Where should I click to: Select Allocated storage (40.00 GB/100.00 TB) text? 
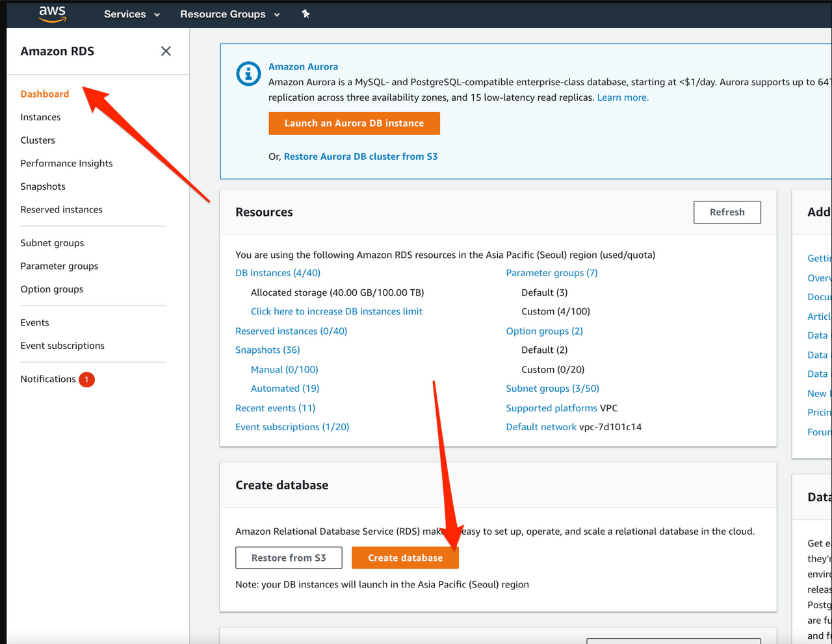coord(337,292)
